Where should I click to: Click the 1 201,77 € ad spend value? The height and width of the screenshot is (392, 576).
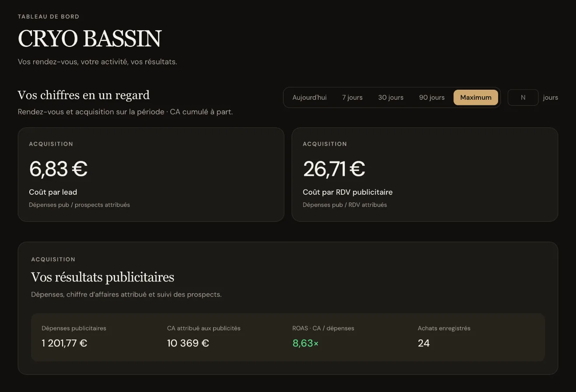(x=64, y=343)
